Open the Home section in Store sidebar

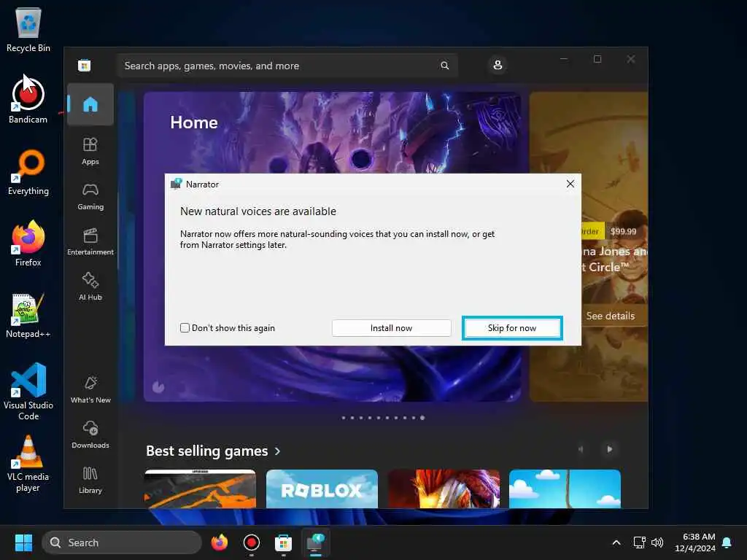(90, 104)
